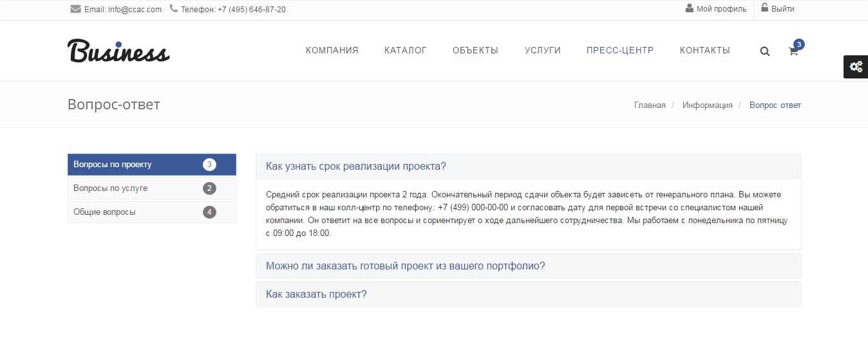Open Мой профиль link

click(721, 9)
